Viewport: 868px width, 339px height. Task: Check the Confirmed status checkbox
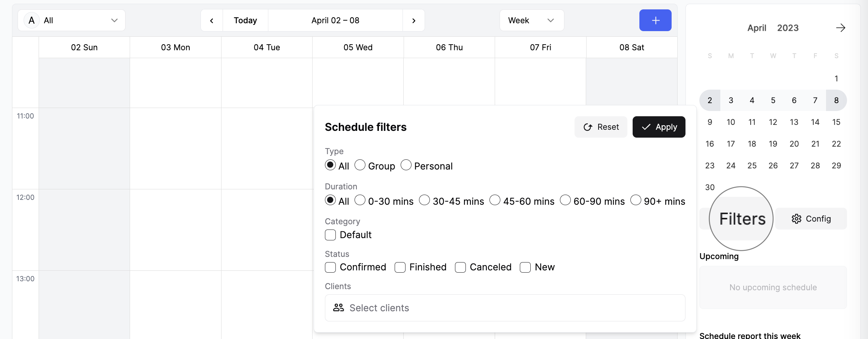[330, 267]
